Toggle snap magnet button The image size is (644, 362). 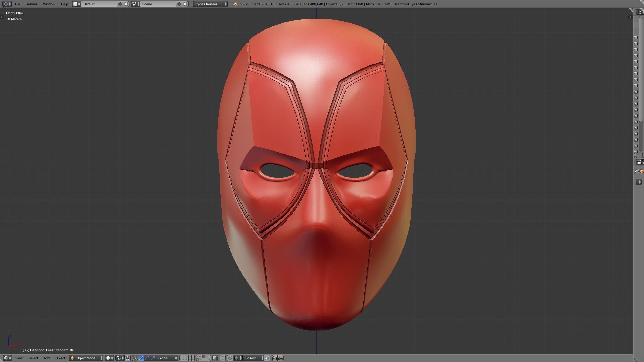[230, 358]
